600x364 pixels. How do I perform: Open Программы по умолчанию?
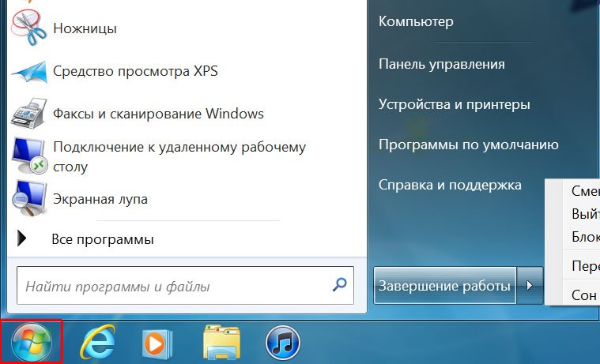tap(468, 144)
